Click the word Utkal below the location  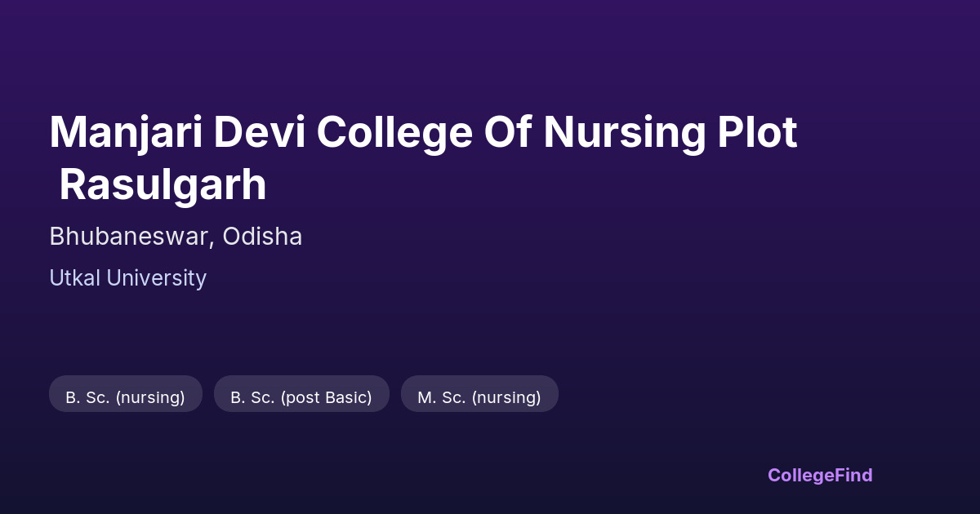click(x=74, y=278)
